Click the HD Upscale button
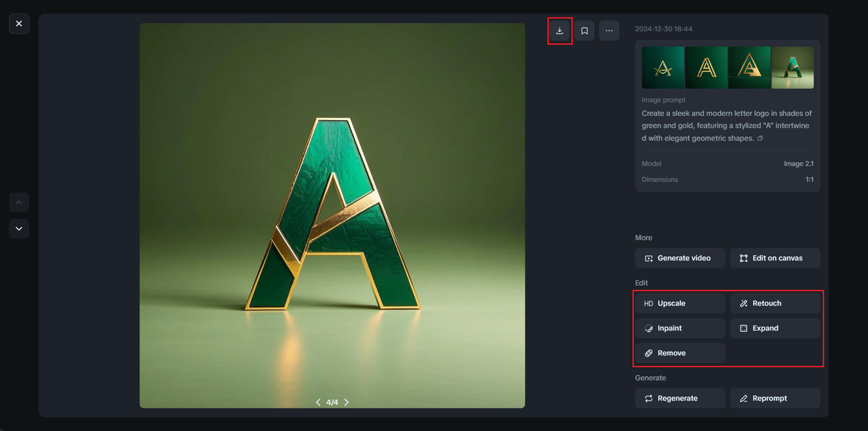Screen dimensions: 868x431 click(680, 303)
